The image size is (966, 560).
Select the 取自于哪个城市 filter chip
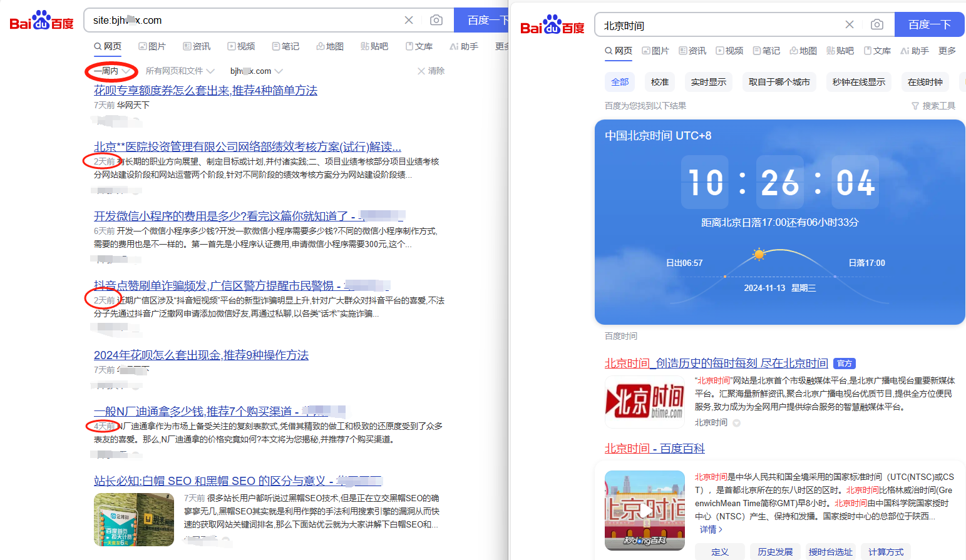tap(779, 82)
